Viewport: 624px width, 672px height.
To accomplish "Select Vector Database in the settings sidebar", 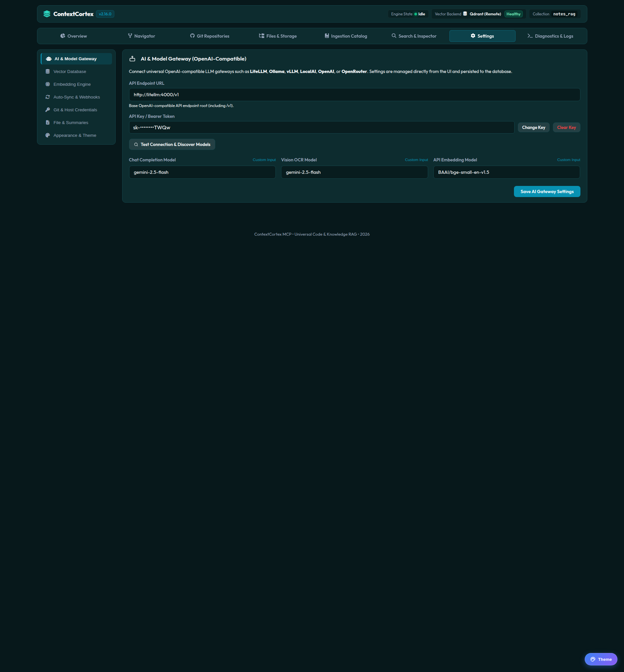I will coord(76,71).
